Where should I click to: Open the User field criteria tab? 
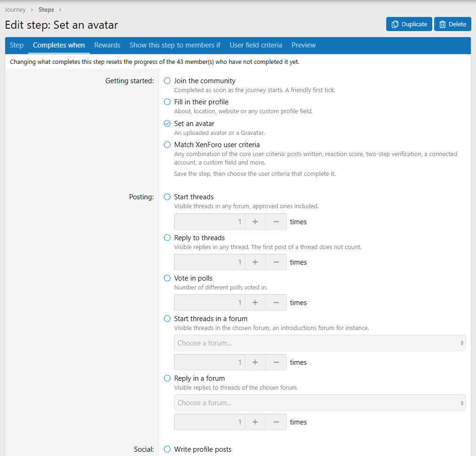pyautogui.click(x=256, y=45)
